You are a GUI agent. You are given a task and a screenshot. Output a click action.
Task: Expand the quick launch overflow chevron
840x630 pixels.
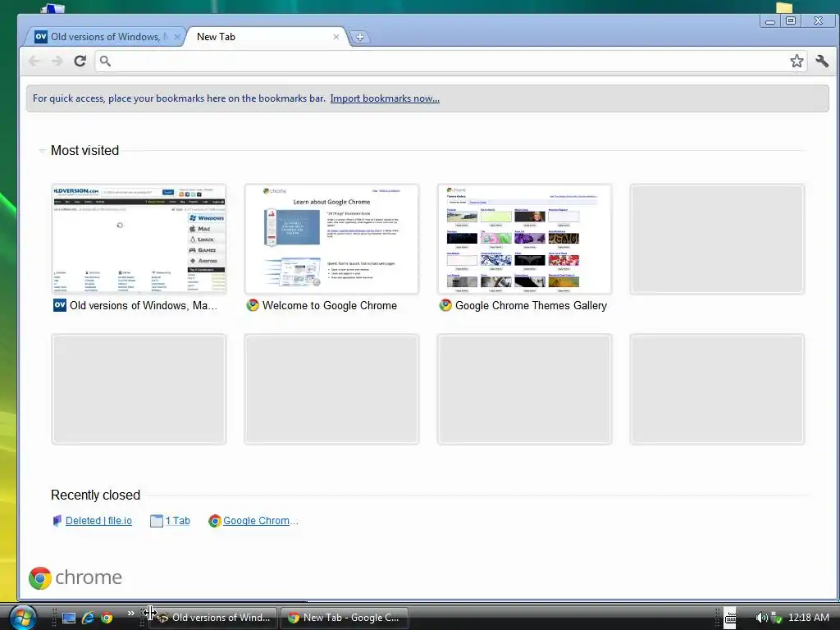130,614
